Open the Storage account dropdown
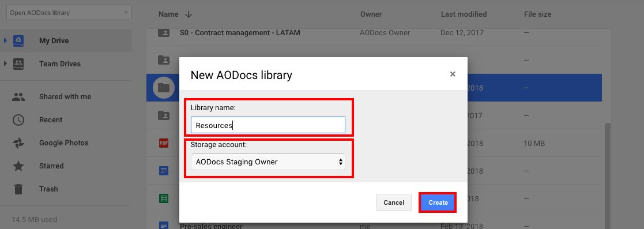 [x=268, y=162]
